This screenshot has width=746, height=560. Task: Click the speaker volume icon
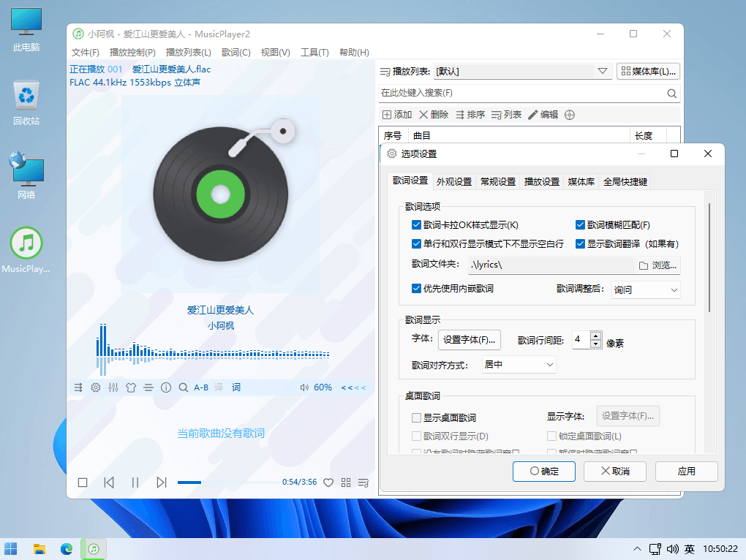pos(304,387)
